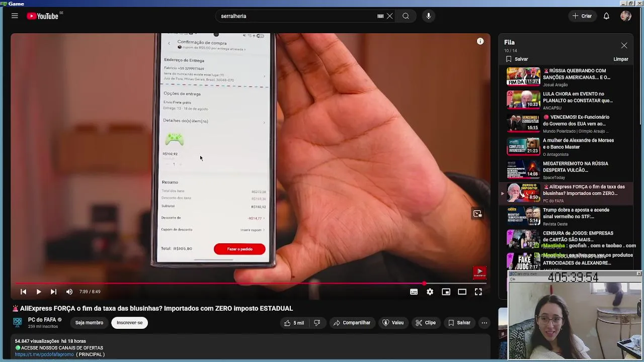Click the magnifier search button
The image size is (644, 362).
pyautogui.click(x=406, y=16)
